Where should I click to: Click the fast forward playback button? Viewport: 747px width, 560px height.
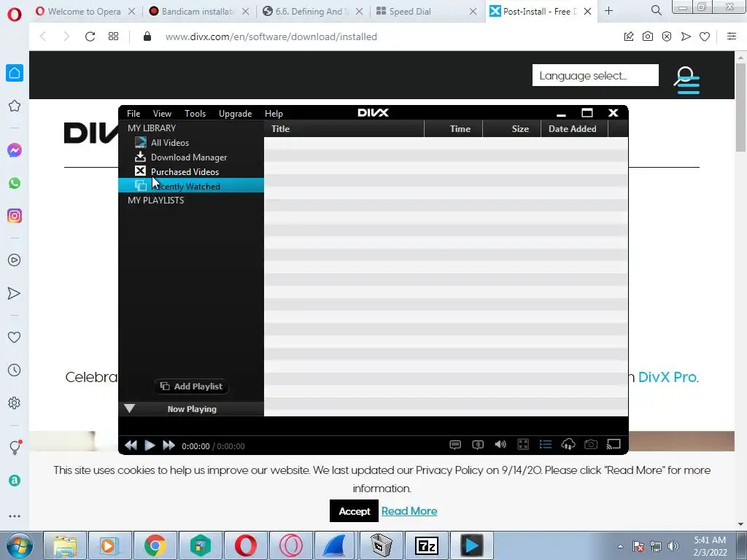(x=169, y=446)
